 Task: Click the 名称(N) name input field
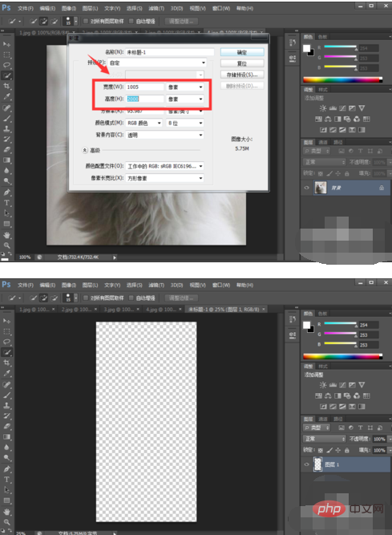(x=170, y=52)
